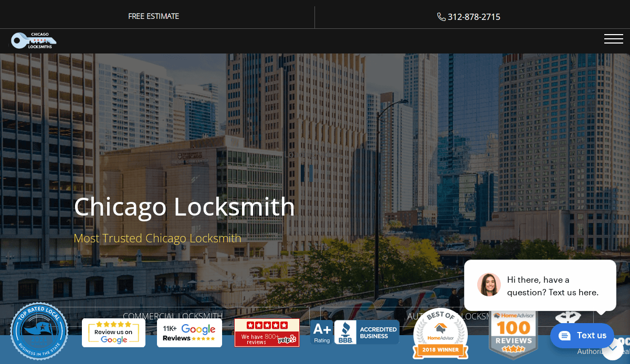Click the HomeAdvisor 100 Reviews badge
The image size is (630, 364).
[x=513, y=331]
